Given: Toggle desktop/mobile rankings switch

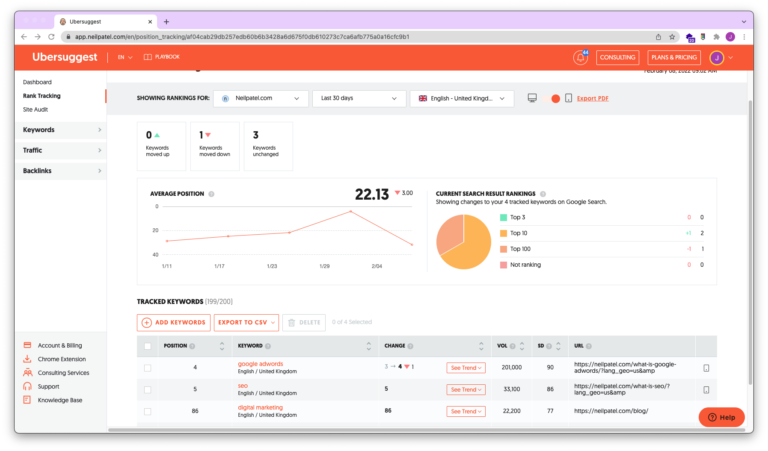Looking at the screenshot, I should click(551, 98).
